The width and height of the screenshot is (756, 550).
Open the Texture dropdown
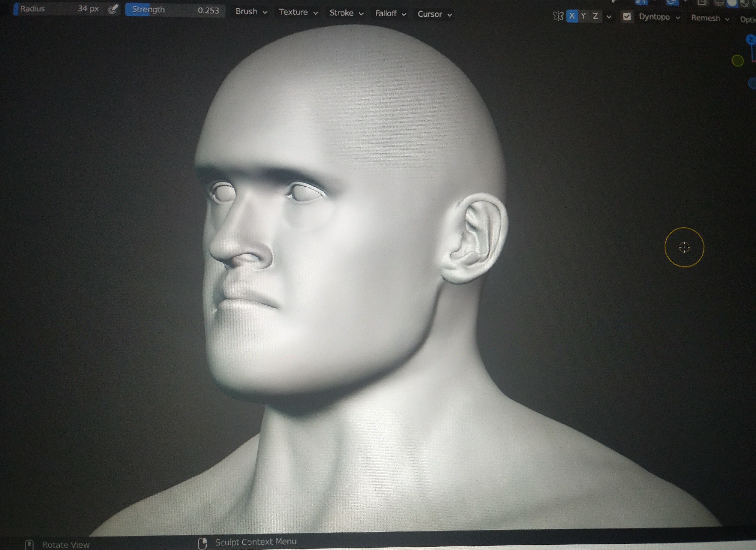pyautogui.click(x=298, y=12)
